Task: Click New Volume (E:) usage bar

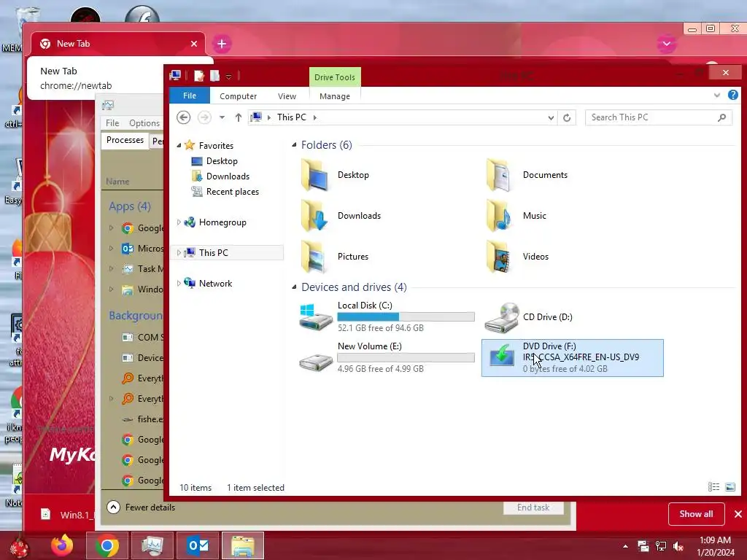Action: (x=406, y=357)
